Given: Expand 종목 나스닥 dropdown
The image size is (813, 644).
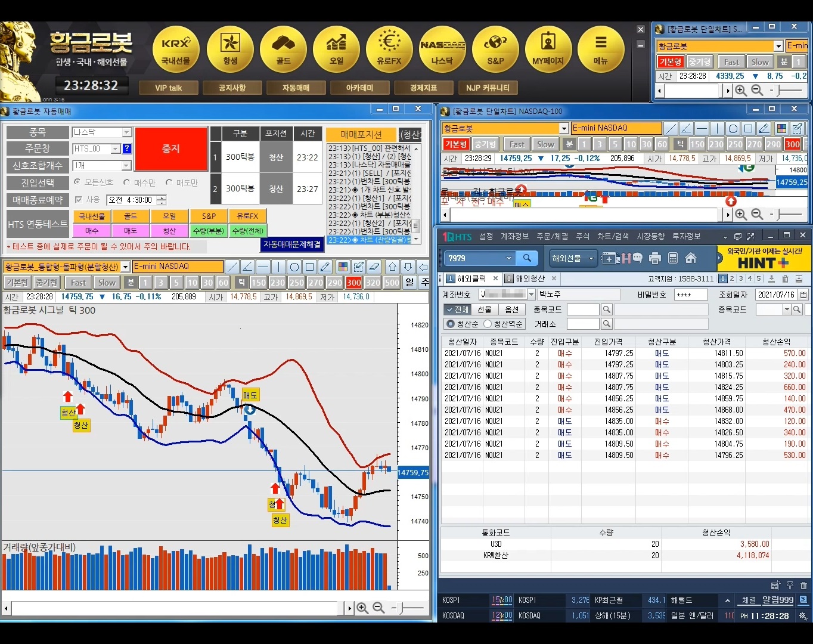Looking at the screenshot, I should point(126,132).
